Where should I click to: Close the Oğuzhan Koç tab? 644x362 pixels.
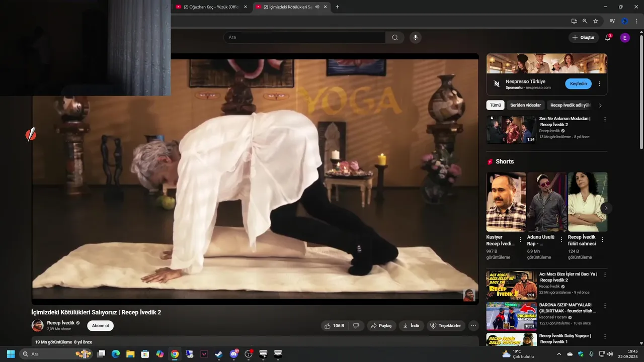coord(246,7)
